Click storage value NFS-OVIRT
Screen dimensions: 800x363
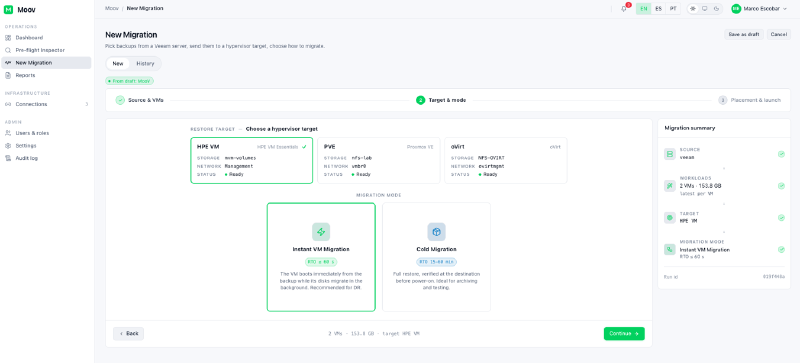pyautogui.click(x=492, y=158)
